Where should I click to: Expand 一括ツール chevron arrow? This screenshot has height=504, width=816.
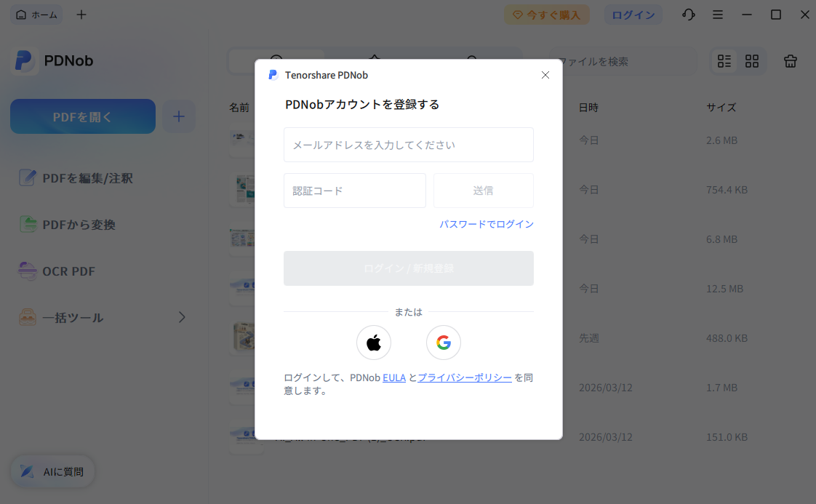tap(182, 317)
